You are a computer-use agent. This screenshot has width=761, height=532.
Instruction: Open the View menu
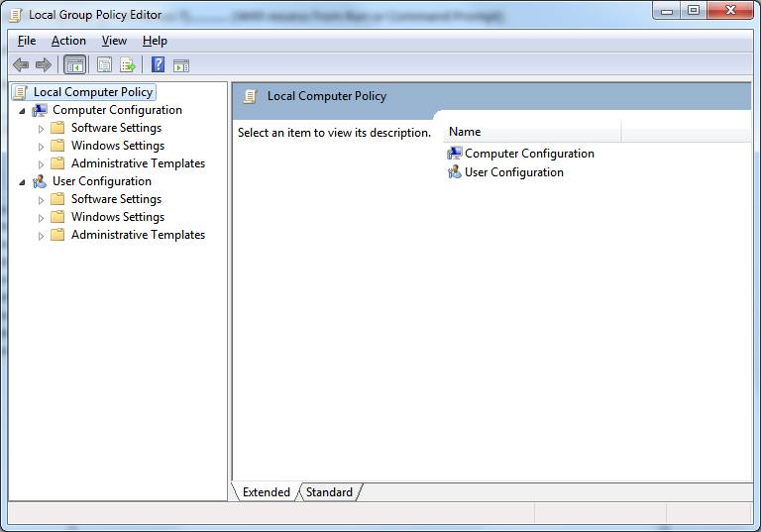coord(114,41)
